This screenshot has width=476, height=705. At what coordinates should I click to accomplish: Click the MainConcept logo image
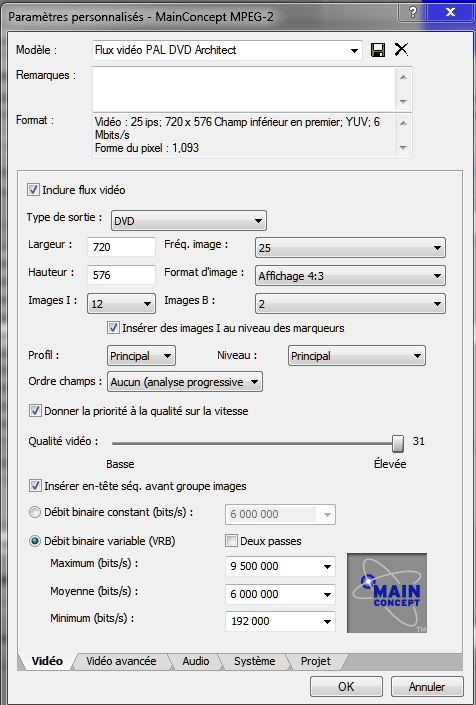coord(387,593)
